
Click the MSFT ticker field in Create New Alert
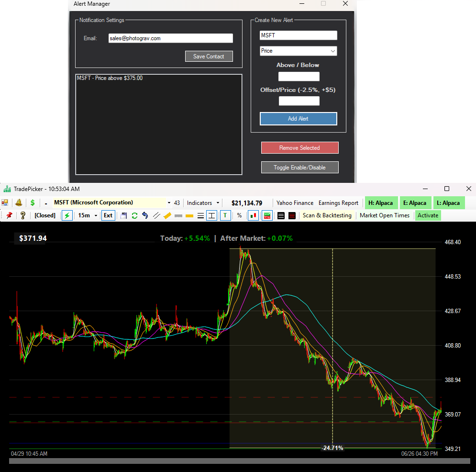(x=299, y=35)
